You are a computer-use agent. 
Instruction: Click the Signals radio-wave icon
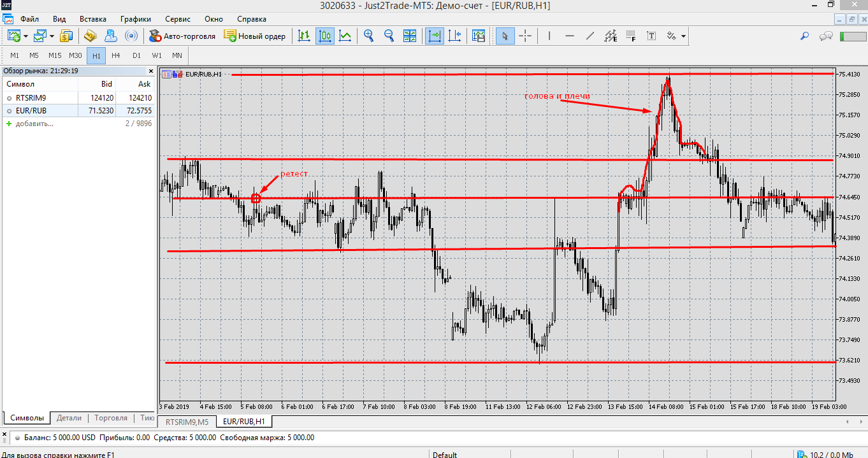click(x=131, y=36)
